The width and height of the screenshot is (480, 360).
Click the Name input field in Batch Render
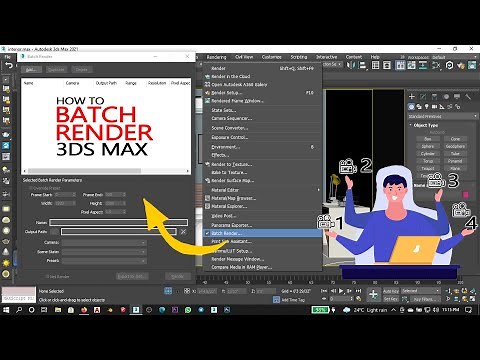click(x=119, y=222)
